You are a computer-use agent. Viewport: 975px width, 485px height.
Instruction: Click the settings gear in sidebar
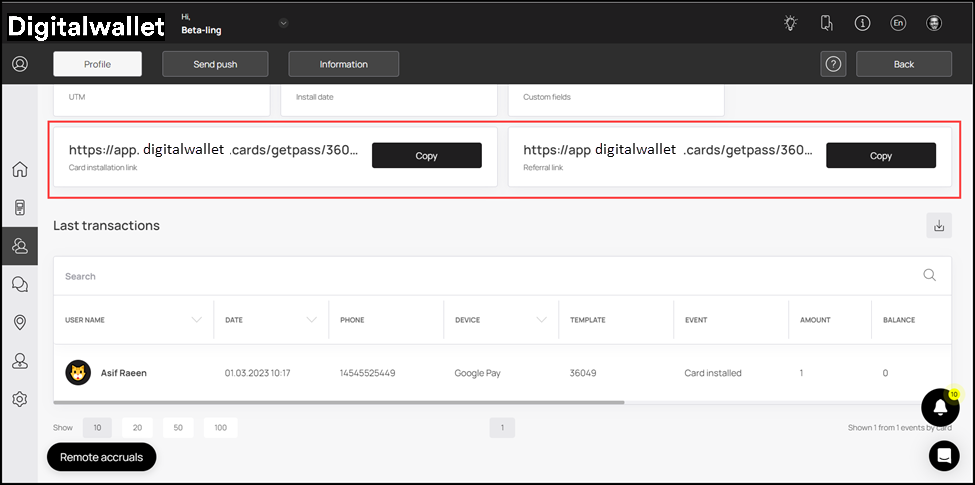tap(19, 399)
